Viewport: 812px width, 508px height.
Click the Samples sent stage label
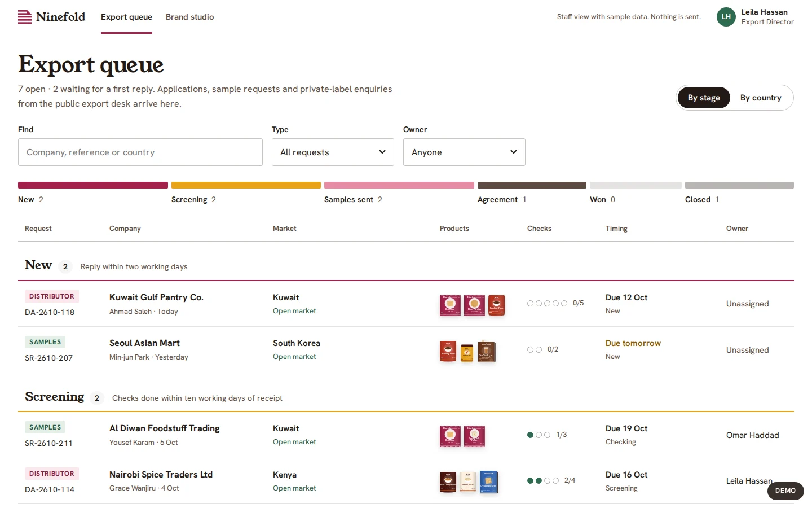(x=348, y=200)
